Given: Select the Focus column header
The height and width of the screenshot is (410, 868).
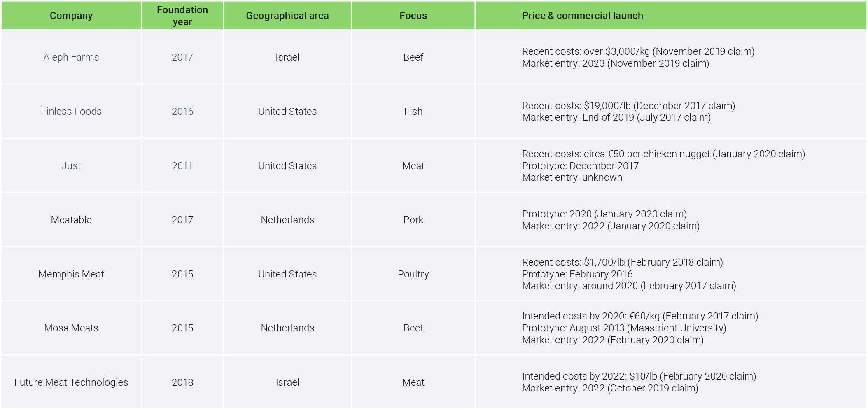Looking at the screenshot, I should (413, 16).
